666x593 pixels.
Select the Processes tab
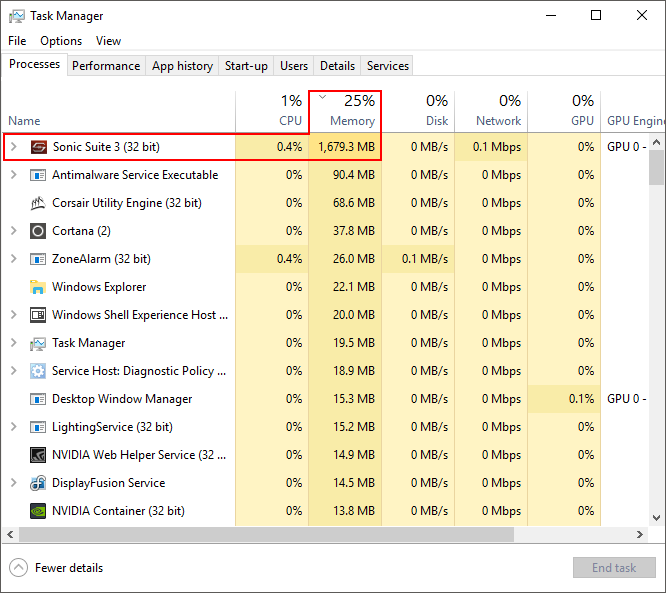pos(34,64)
